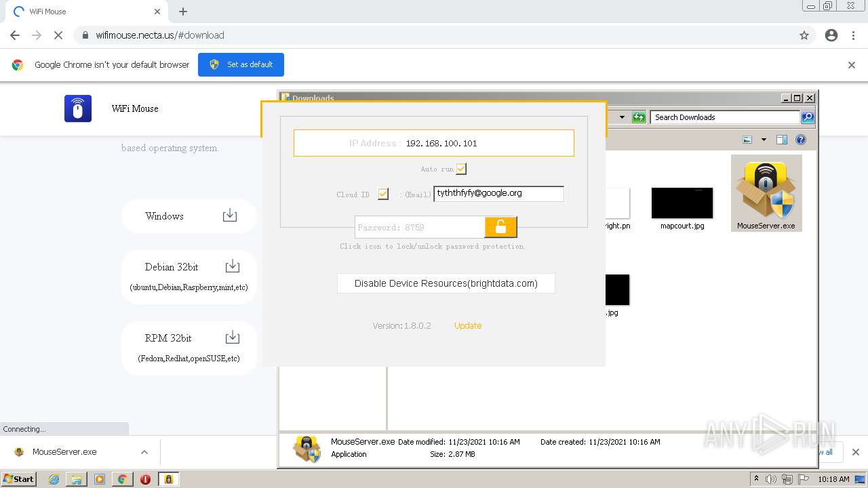Screen dimensions: 868x488
Task: Open Explorer help icon
Action: tap(801, 140)
